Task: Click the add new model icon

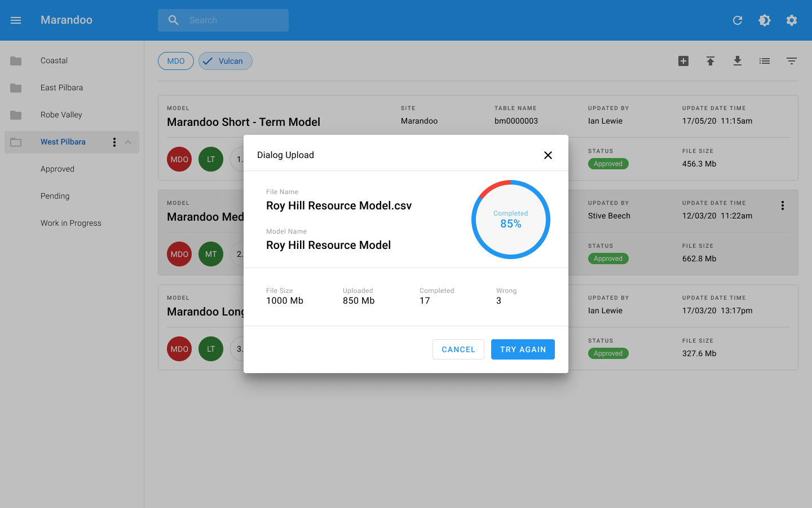Action: (x=683, y=61)
